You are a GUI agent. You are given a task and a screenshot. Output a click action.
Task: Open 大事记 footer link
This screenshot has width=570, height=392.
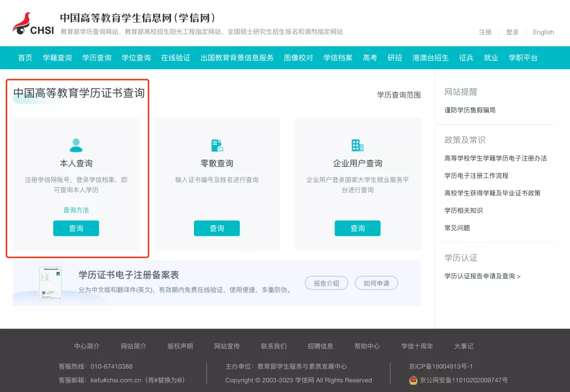tap(464, 346)
